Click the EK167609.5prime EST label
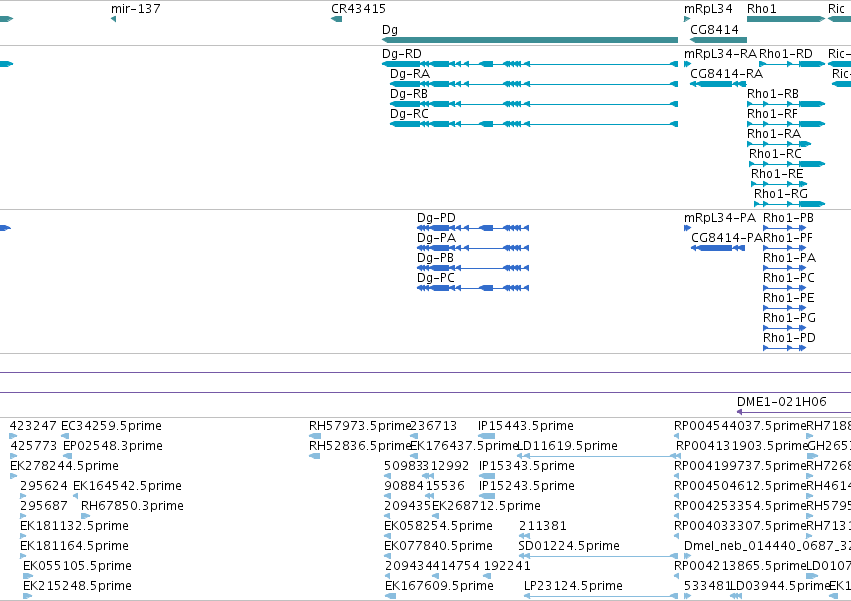 pos(439,587)
